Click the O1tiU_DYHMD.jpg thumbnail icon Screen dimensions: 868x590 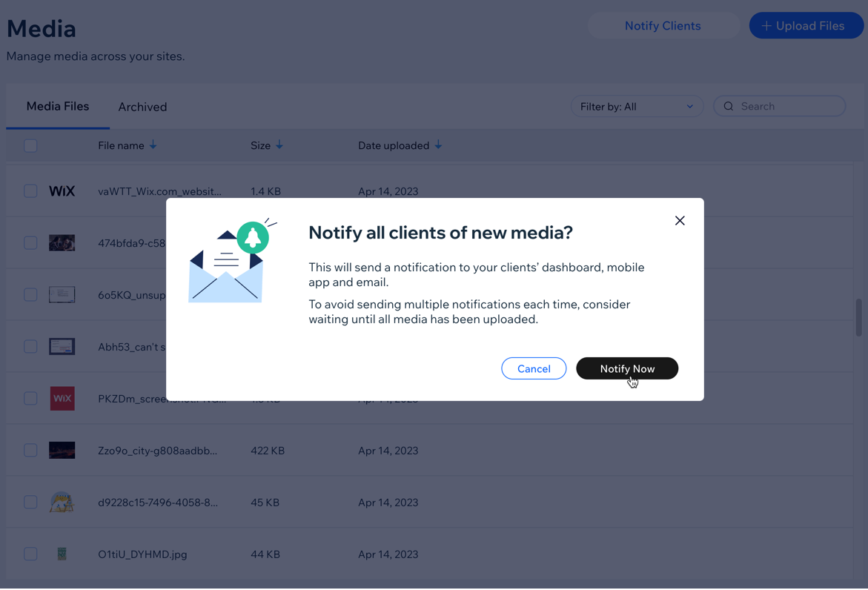[62, 554]
